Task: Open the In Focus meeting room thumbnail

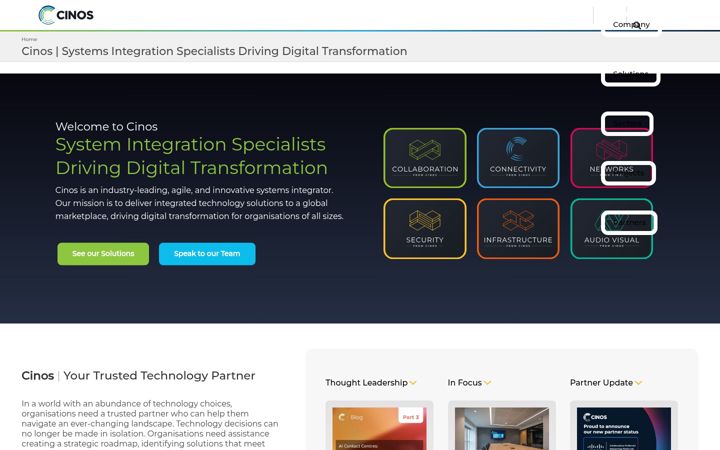Action: click(x=501, y=428)
